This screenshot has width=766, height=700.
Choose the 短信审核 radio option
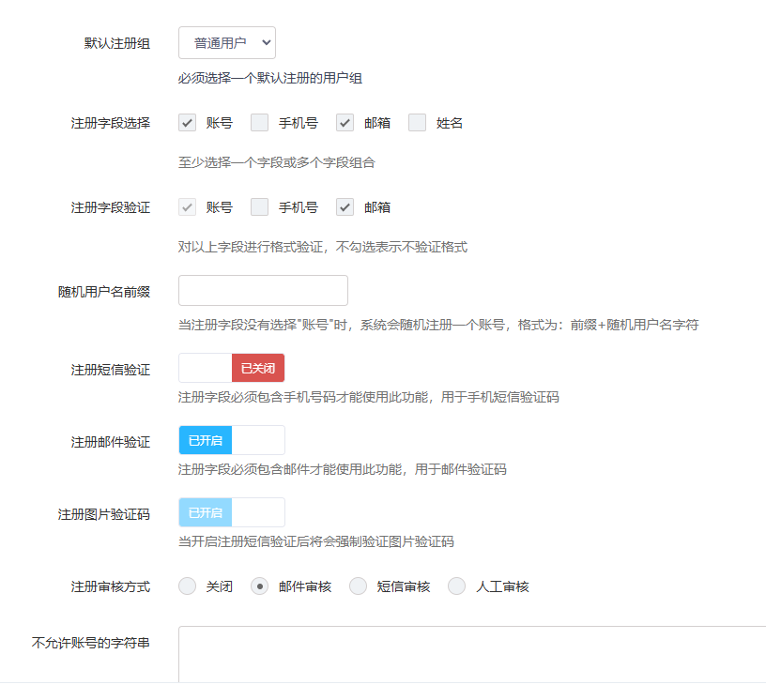coord(359,586)
